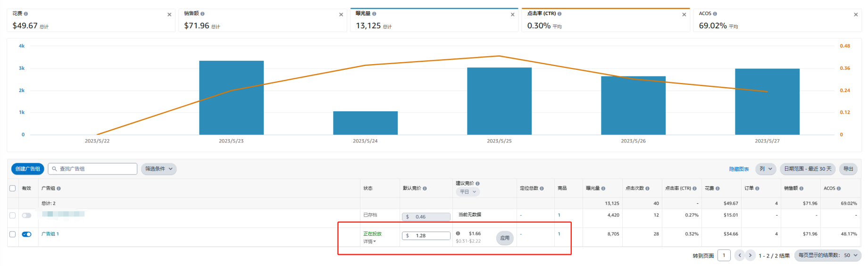Click the 2023/5/25 impressions bar
This screenshot has height=266, width=868.
(499, 101)
